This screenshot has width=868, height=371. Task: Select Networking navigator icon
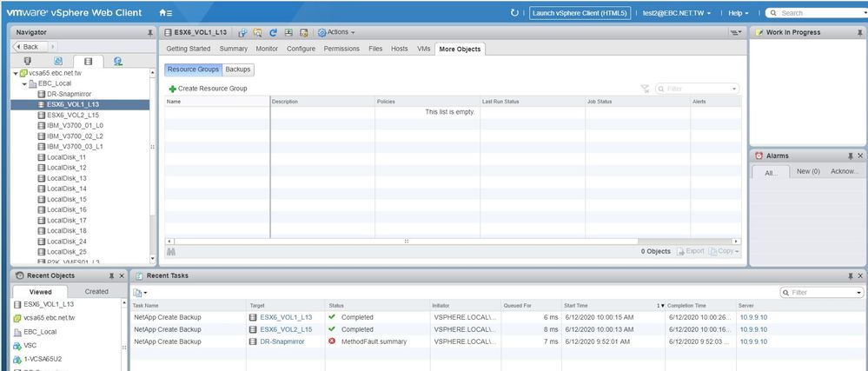point(117,62)
